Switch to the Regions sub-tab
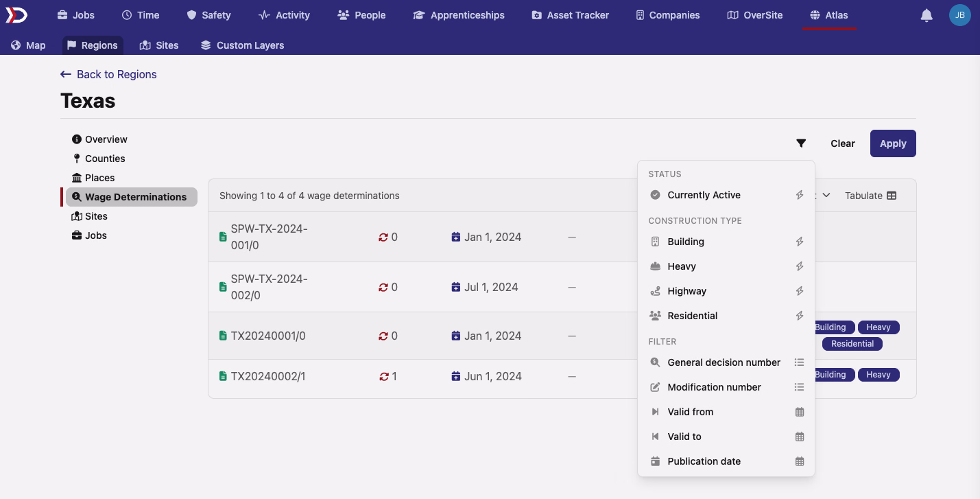 point(93,45)
